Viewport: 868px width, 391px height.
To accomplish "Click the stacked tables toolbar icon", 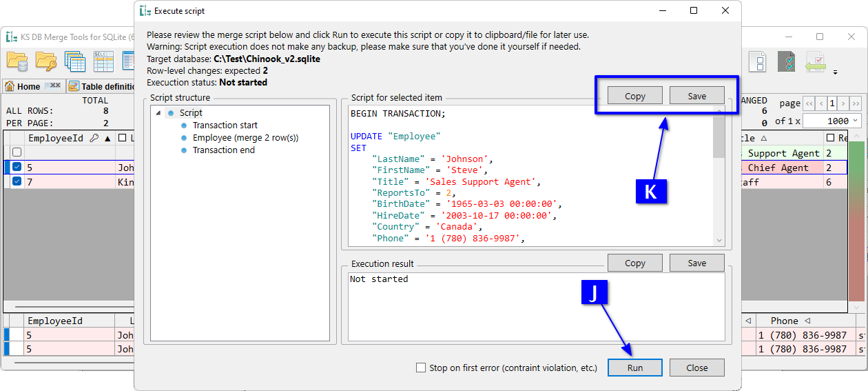I will 75,62.
